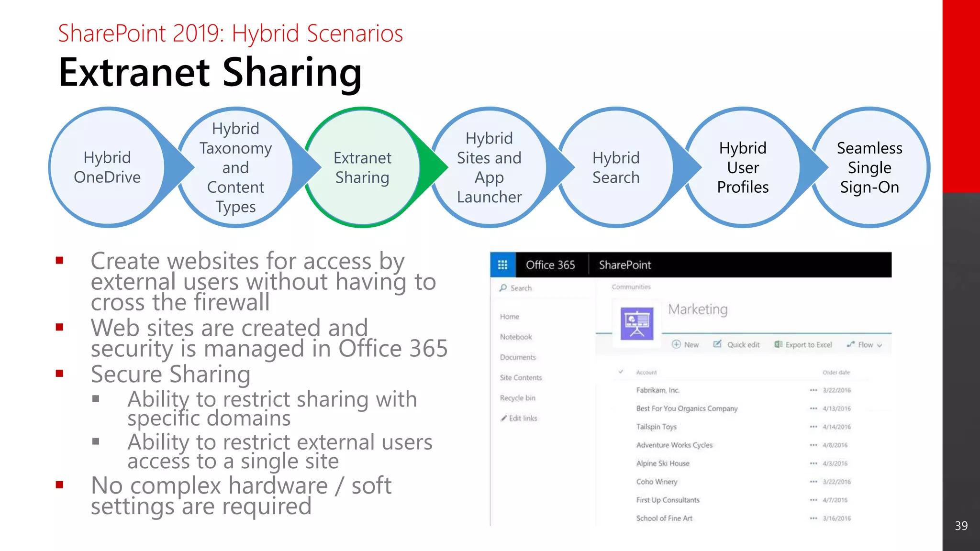The height and width of the screenshot is (551, 980).
Task: Open ellipsis menu for Best For You Organics Company
Action: coord(813,408)
